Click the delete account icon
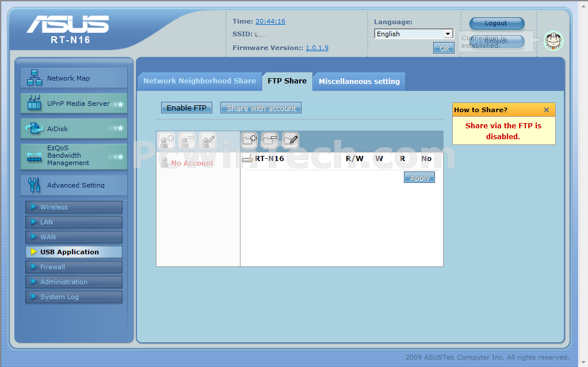Screen dimensions: 588x367 click(x=187, y=140)
